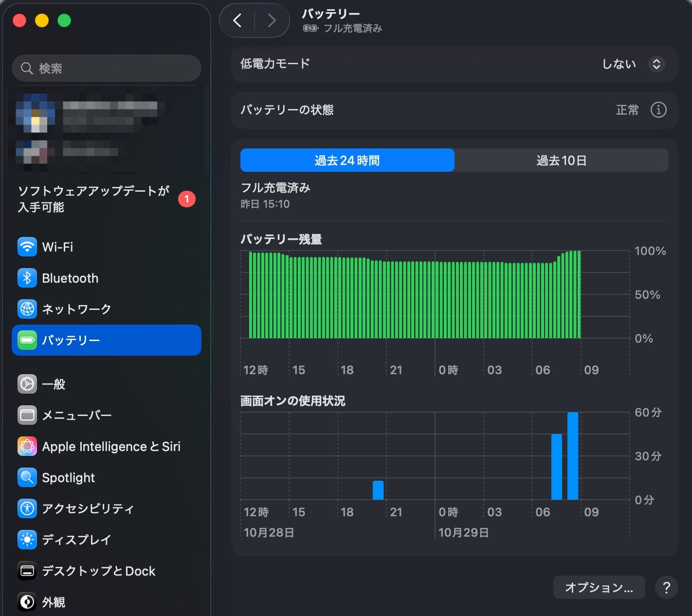Image resolution: width=692 pixels, height=616 pixels.
Task: Click info icon next to バッテリーの状態
Action: 658,110
